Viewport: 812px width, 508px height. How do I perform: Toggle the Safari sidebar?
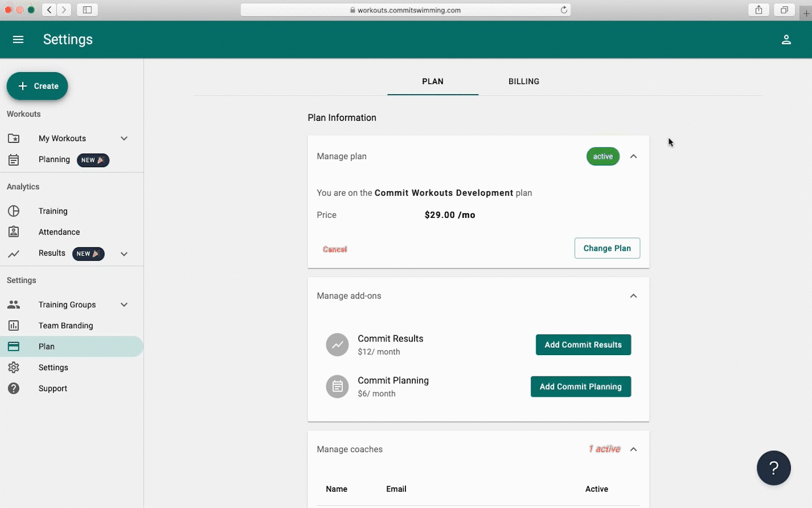tap(87, 10)
